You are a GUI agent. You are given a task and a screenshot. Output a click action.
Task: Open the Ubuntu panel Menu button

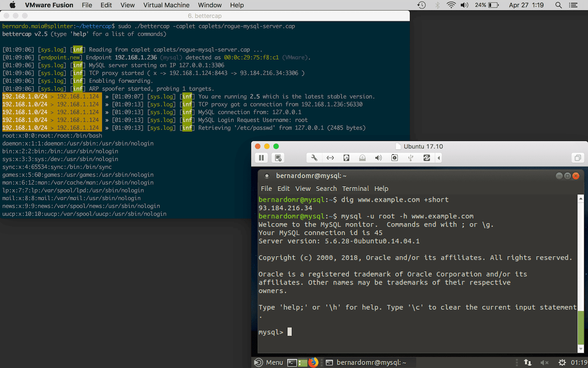pyautogui.click(x=269, y=362)
